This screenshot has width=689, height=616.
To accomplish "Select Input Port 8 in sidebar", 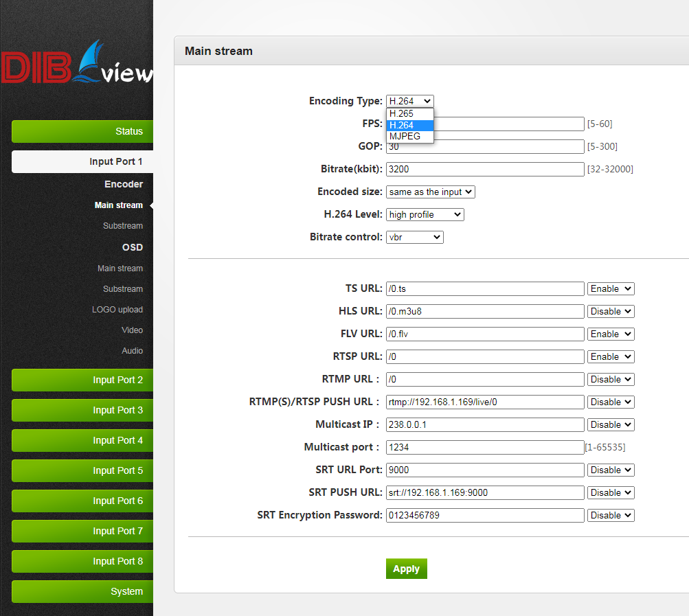I will point(82,561).
